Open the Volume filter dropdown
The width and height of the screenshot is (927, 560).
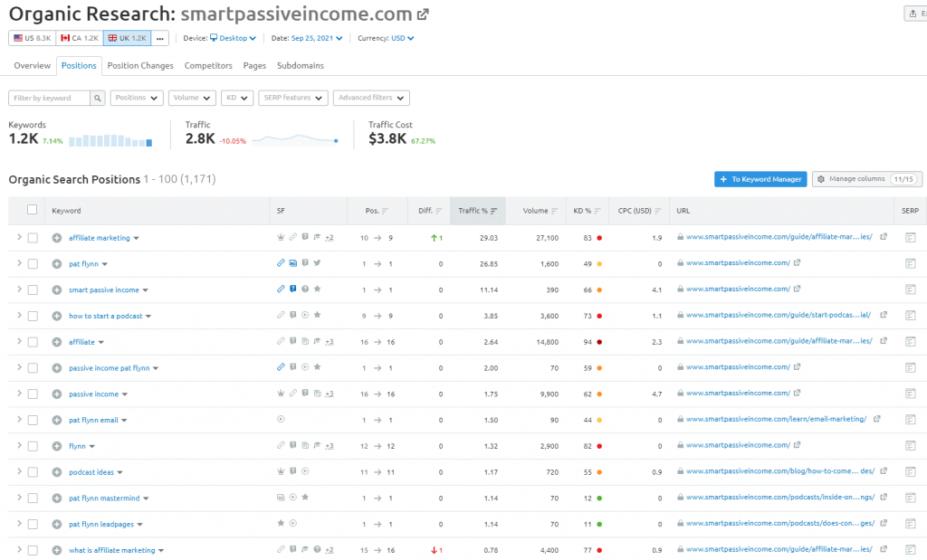tap(192, 98)
